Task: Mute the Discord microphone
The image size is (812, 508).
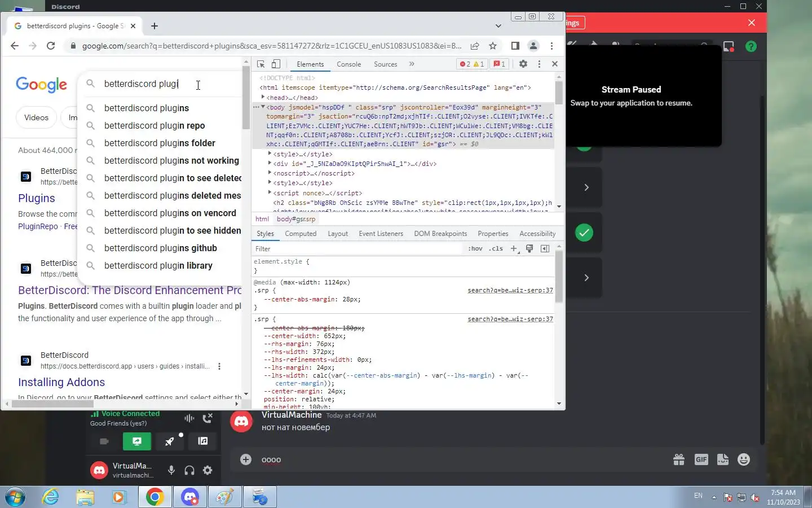Action: point(171,470)
